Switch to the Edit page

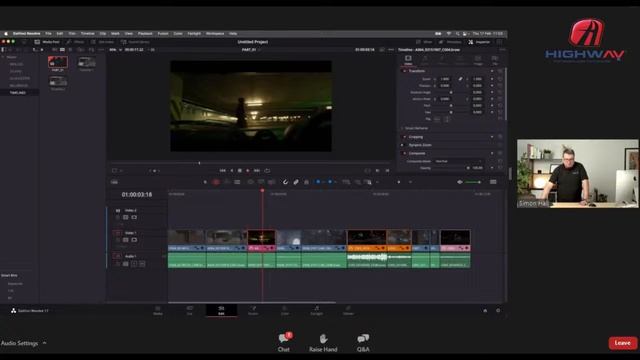pyautogui.click(x=221, y=310)
